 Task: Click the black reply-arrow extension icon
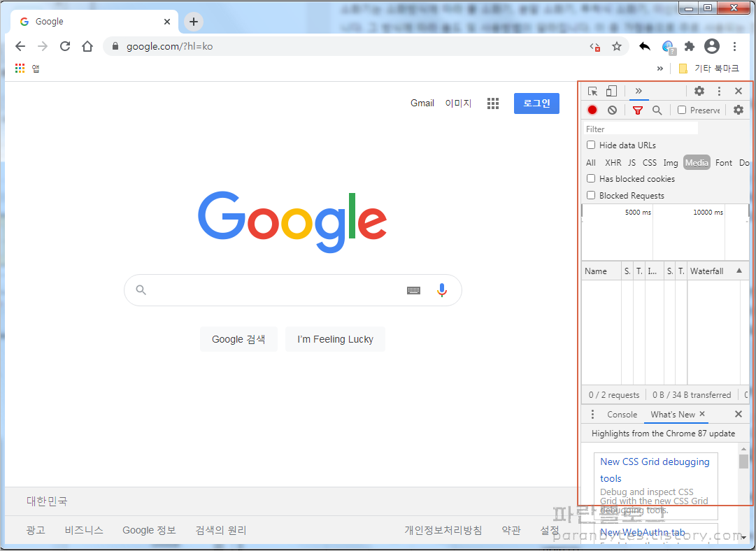click(x=645, y=46)
